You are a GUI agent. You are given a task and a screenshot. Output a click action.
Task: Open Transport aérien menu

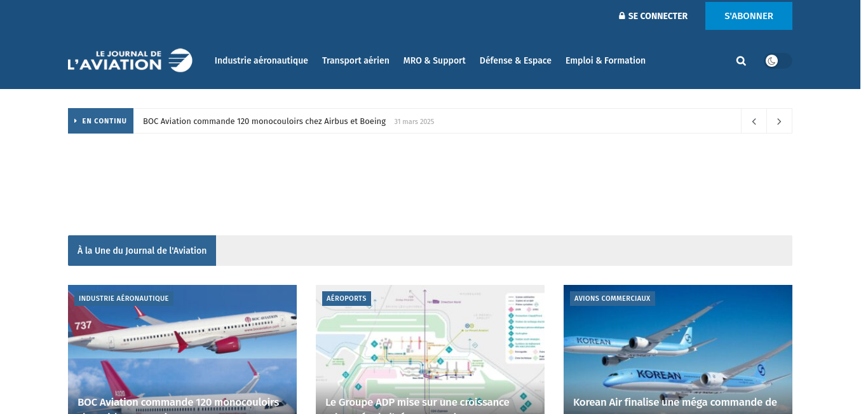click(356, 60)
